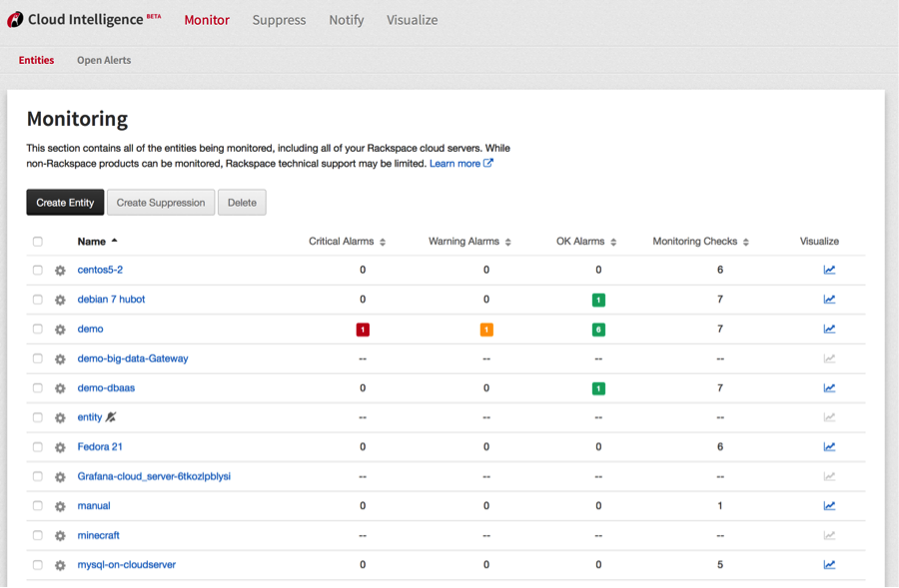Viewport: 899px width, 588px height.
Task: Open gear settings for Grafana-cloud_server-6tkozlpblysi
Action: [x=60, y=477]
